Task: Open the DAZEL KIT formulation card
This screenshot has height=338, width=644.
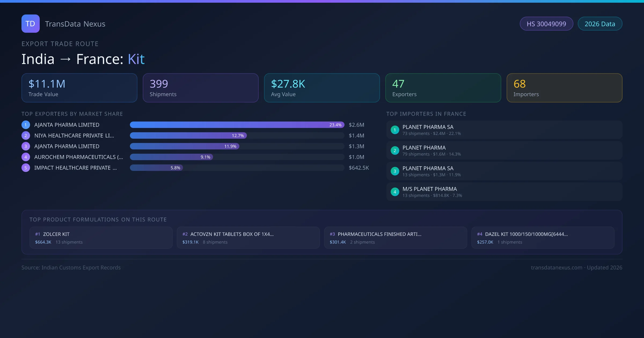Action: point(543,238)
